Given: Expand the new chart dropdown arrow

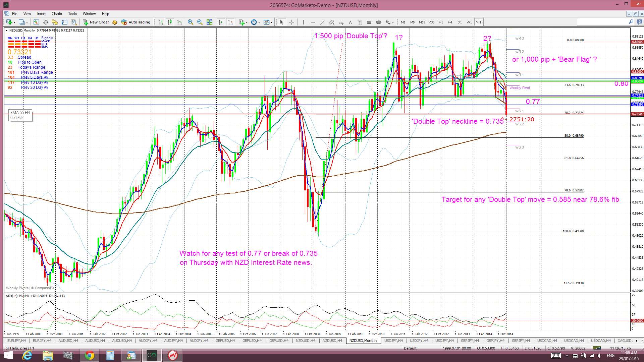Looking at the screenshot, I should (x=14, y=22).
